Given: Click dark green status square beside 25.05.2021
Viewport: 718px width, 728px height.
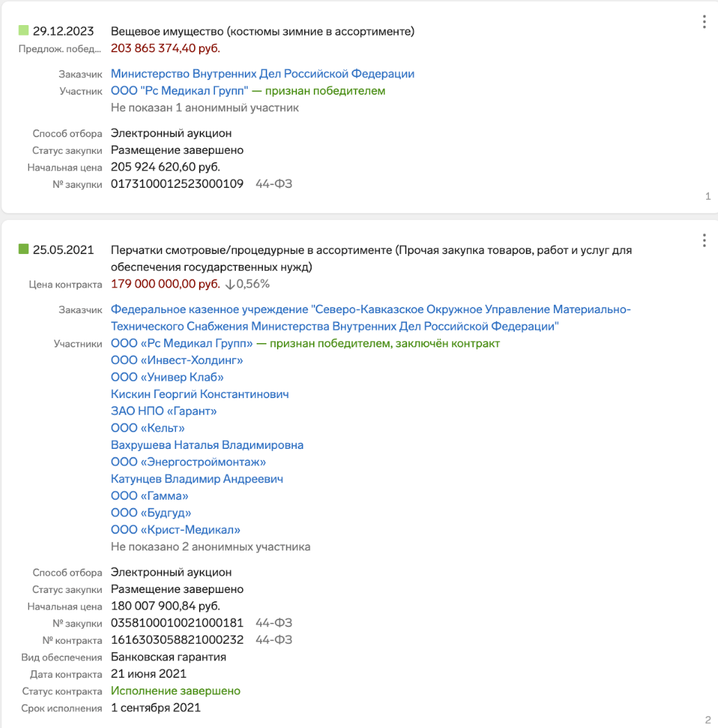Looking at the screenshot, I should coord(23,249).
